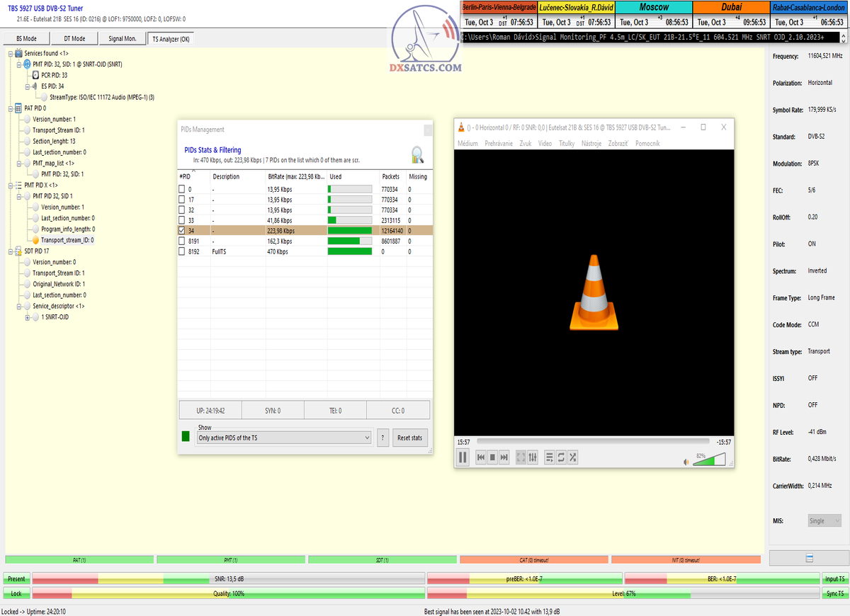Screen dimensions: 850x616
Task: Toggle VLC fullscreen mode icon
Action: point(521,457)
